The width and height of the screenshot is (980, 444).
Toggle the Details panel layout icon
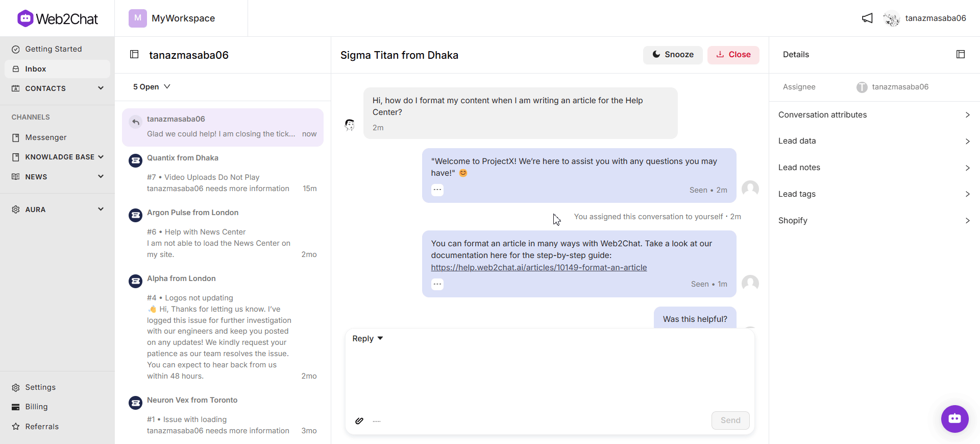[961, 54]
